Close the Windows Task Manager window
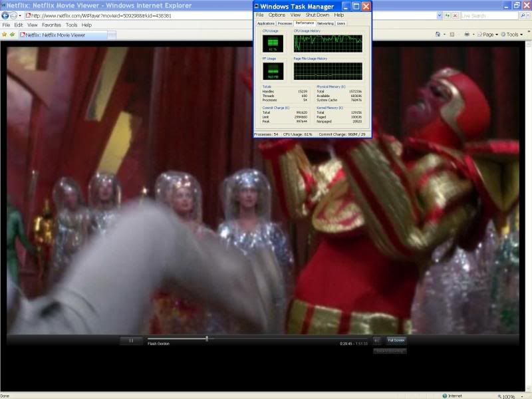The height and width of the screenshot is (399, 532). 366,7
